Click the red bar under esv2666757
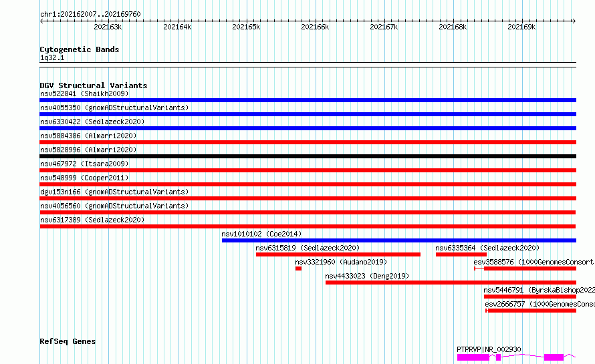Screen dimensions: 595x364 (531, 311)
